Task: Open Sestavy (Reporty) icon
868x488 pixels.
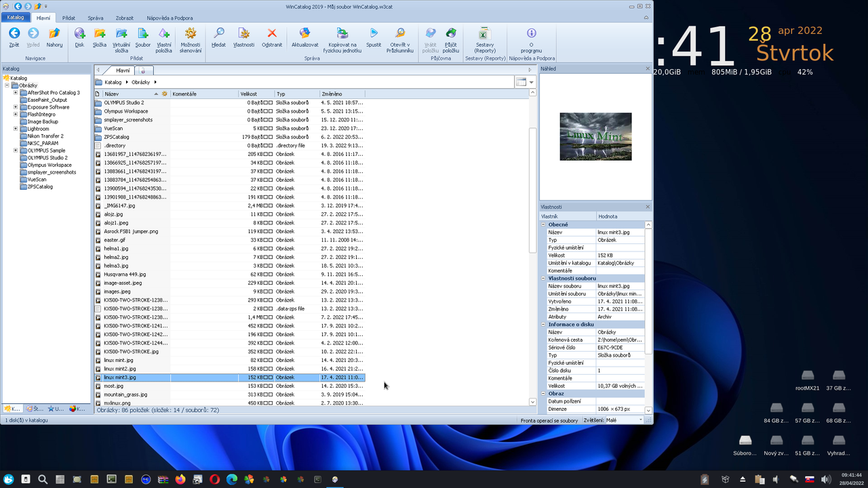Action: 484,33
